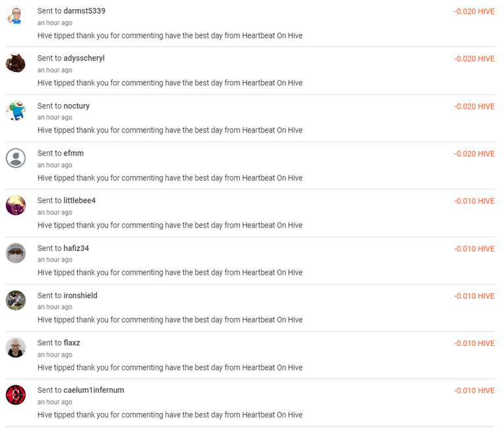
Task: Open the ironshield username link
Action: click(80, 296)
